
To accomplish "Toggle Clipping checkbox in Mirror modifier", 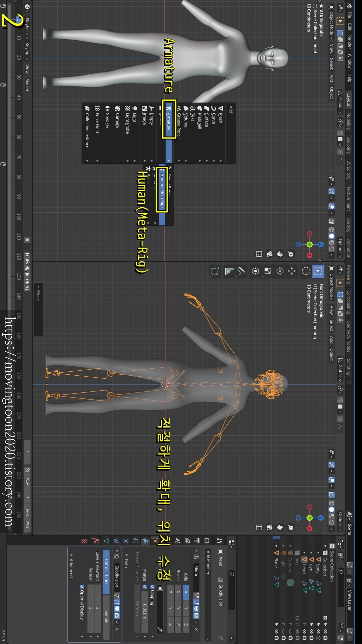I will (152, 587).
